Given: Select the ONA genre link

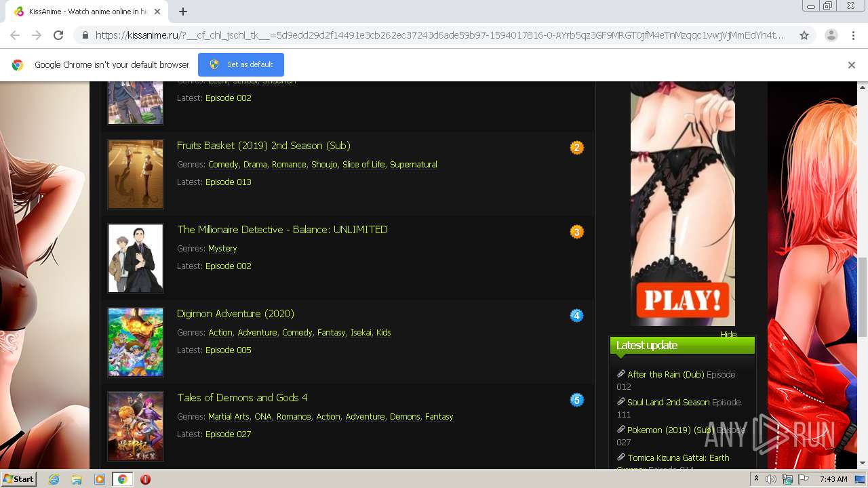Looking at the screenshot, I should pos(262,417).
